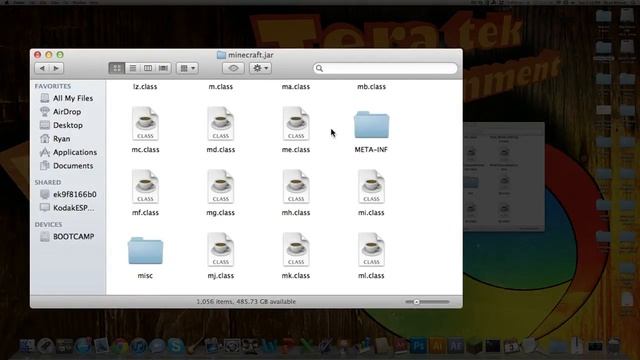Screen dimensions: 640x360
Task: Select the mc.class file icon
Action: tap(145, 124)
